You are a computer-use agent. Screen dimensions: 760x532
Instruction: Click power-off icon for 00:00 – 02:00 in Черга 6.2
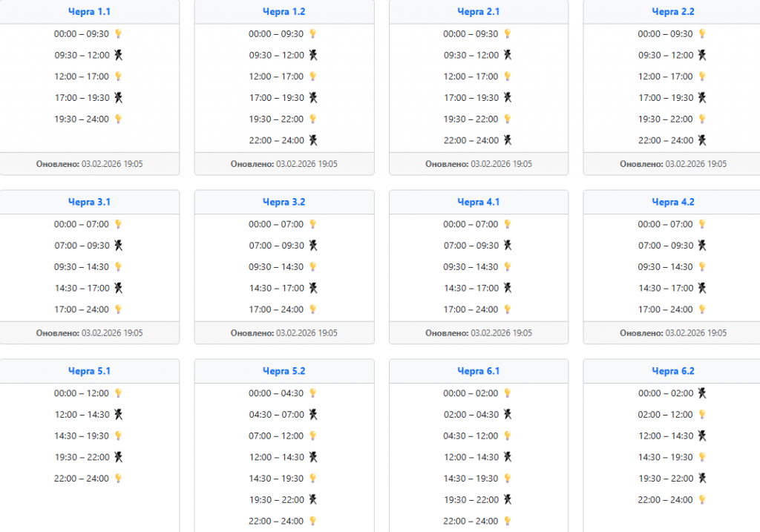click(x=702, y=393)
